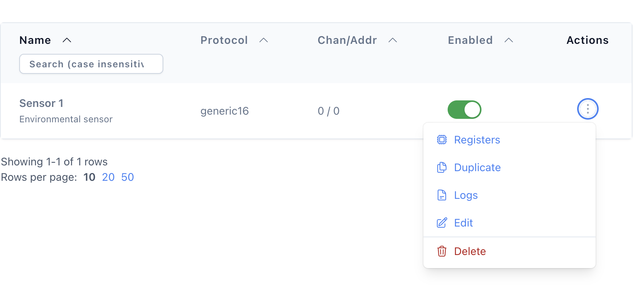Viewport: 644px width, 290px height.
Task: Sort by Chan/Addr using the chevron
Action: [x=393, y=40]
